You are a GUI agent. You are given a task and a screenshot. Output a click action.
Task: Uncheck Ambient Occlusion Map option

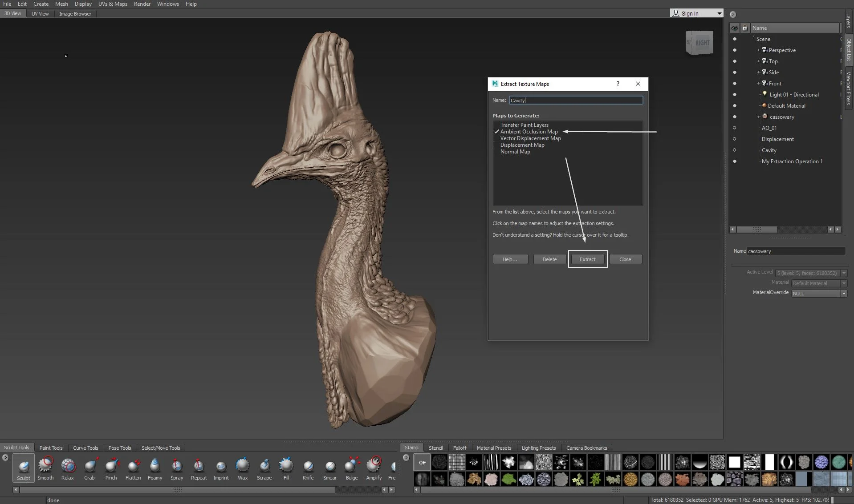pos(496,132)
